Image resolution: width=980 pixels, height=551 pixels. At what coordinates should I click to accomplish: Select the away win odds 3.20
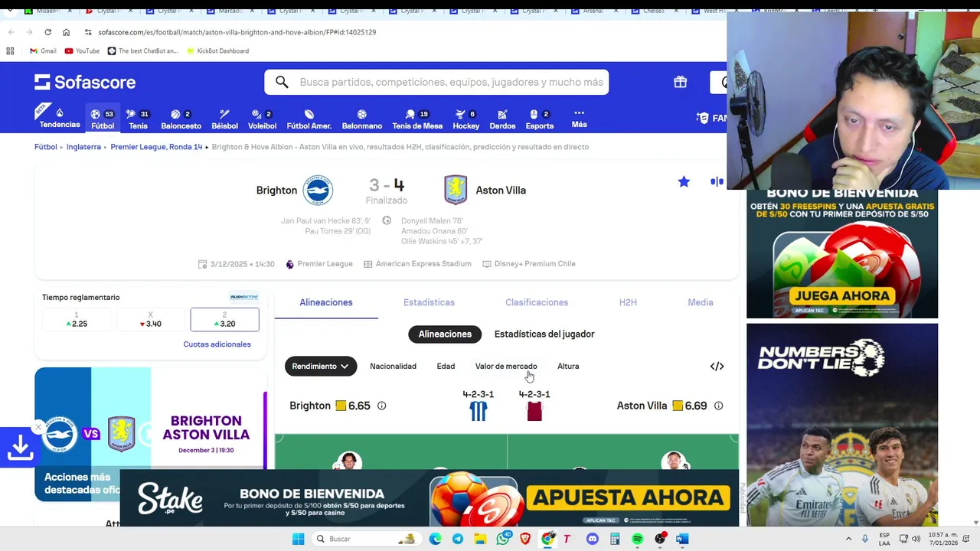pos(224,320)
